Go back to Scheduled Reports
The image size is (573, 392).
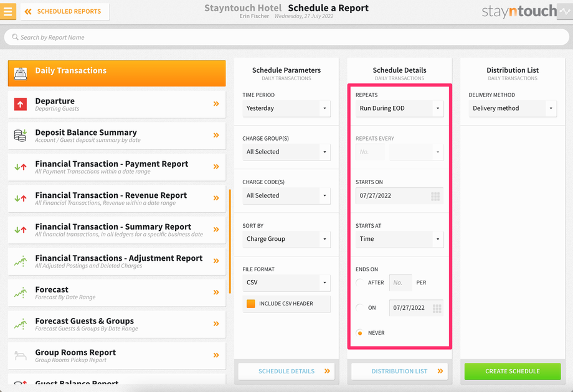[65, 11]
